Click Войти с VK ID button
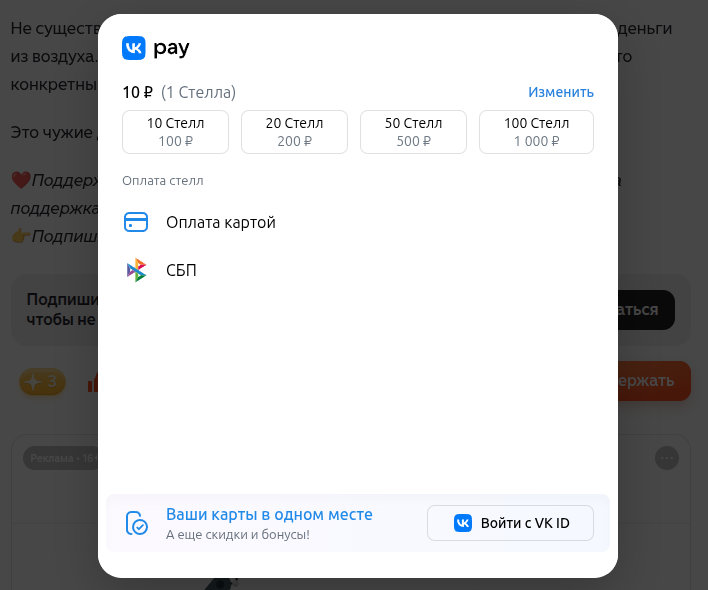The width and height of the screenshot is (708, 590). [x=510, y=523]
